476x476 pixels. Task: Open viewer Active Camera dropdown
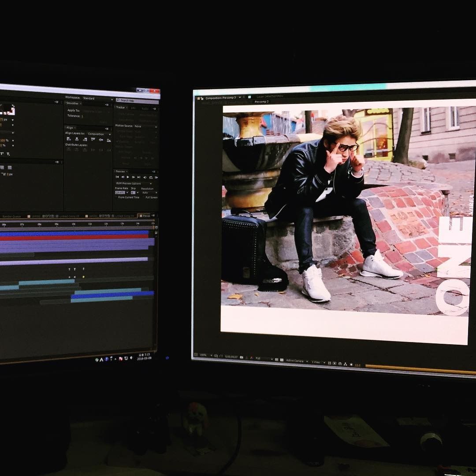297,361
